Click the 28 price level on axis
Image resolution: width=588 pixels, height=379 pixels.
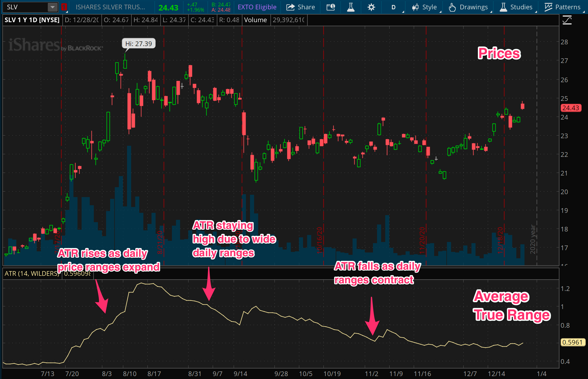point(564,42)
